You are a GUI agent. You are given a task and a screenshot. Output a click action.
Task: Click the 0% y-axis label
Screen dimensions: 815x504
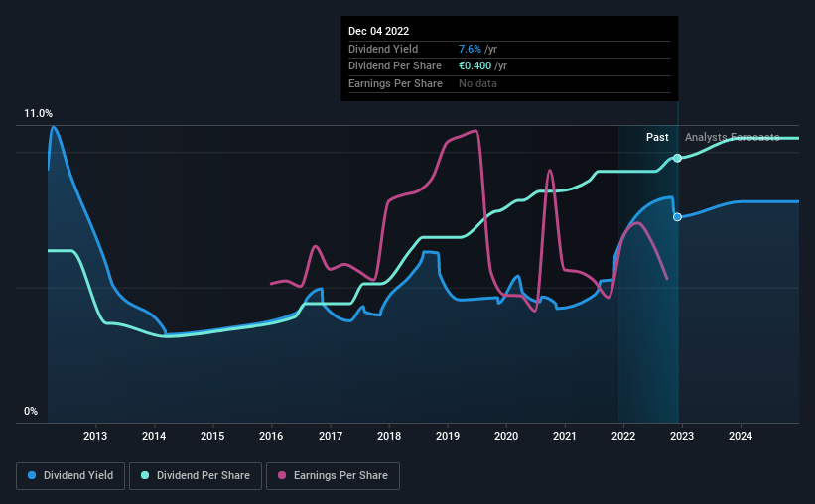point(31,411)
